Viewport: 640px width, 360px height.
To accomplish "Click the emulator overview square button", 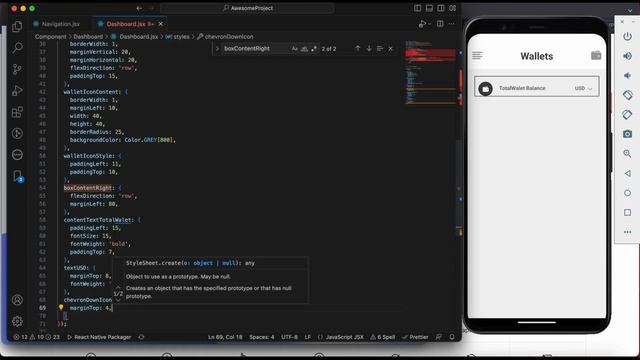I will pyautogui.click(x=627, y=212).
